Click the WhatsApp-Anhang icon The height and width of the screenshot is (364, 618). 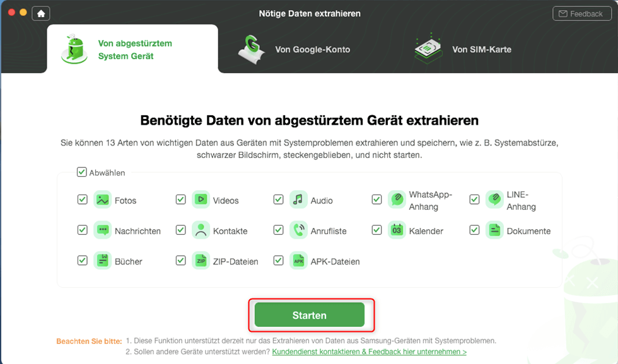(397, 200)
